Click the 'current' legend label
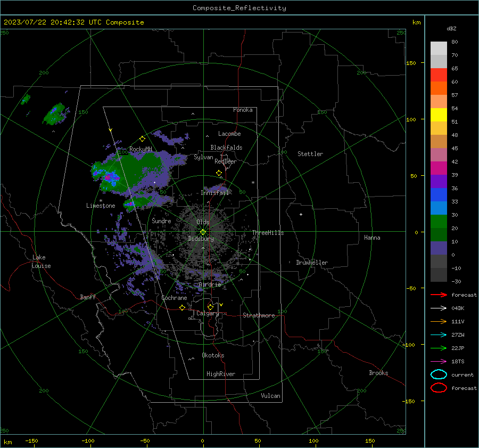Screen dimensions: 479x448 [463, 374]
